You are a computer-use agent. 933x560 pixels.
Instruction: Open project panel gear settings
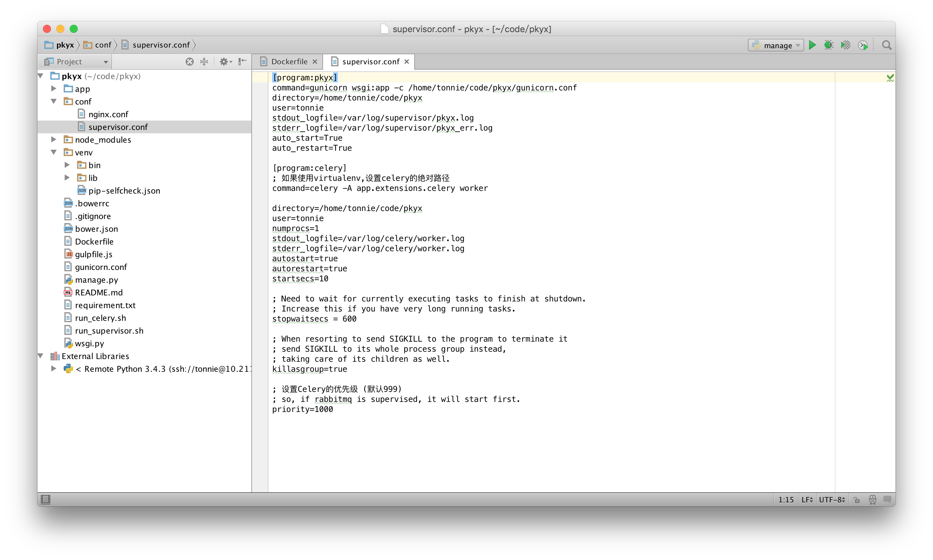(x=225, y=62)
